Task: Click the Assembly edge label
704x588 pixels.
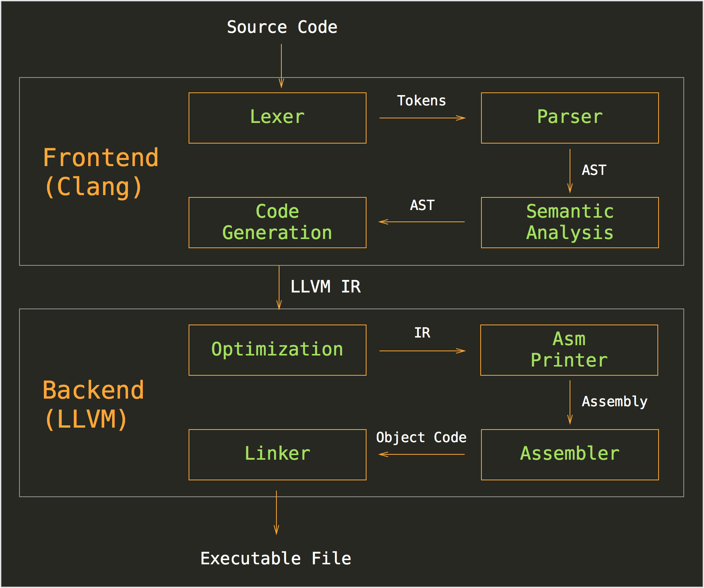Action: click(x=614, y=402)
